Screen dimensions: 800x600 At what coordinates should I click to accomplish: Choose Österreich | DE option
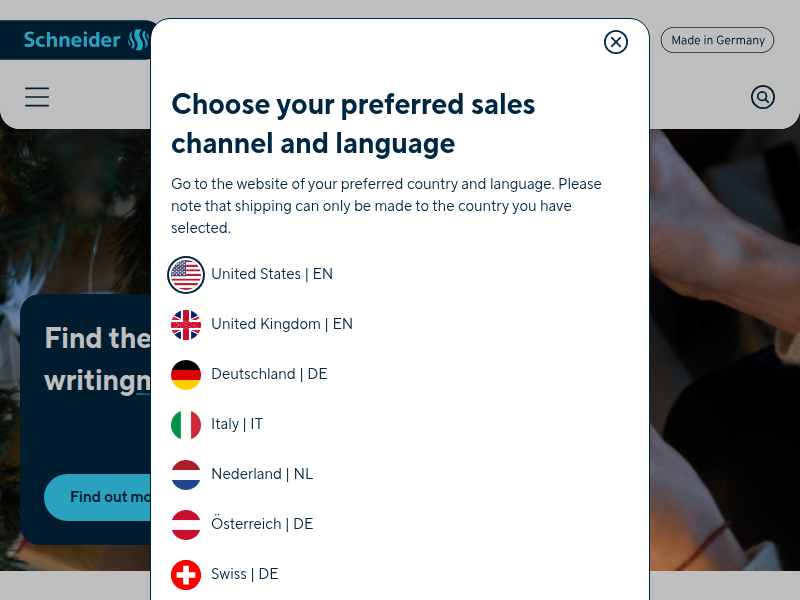[262, 524]
